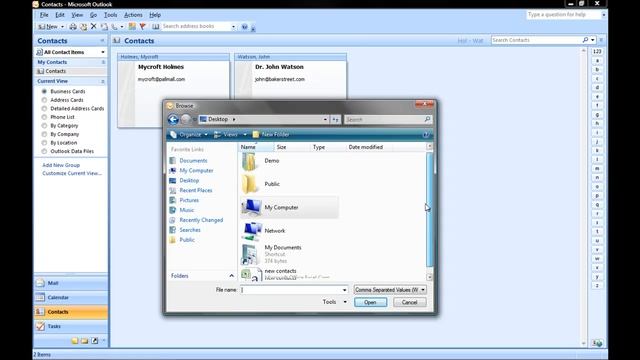
Task: Sort by the Date modified column header
Action: click(366, 147)
